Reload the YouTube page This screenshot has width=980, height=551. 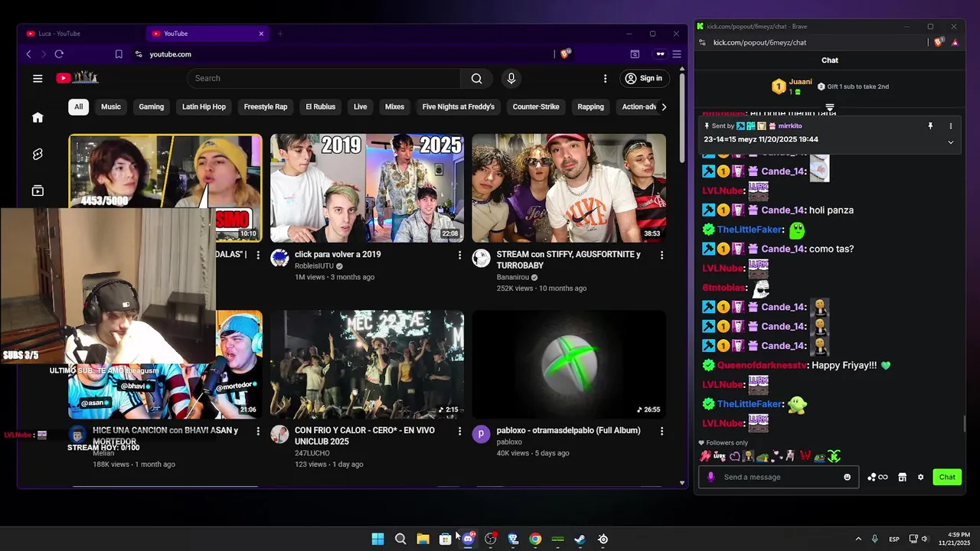point(59,54)
